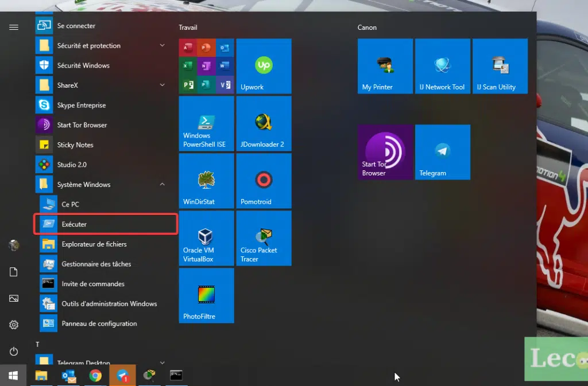Open Google Chrome from taskbar

click(96, 376)
